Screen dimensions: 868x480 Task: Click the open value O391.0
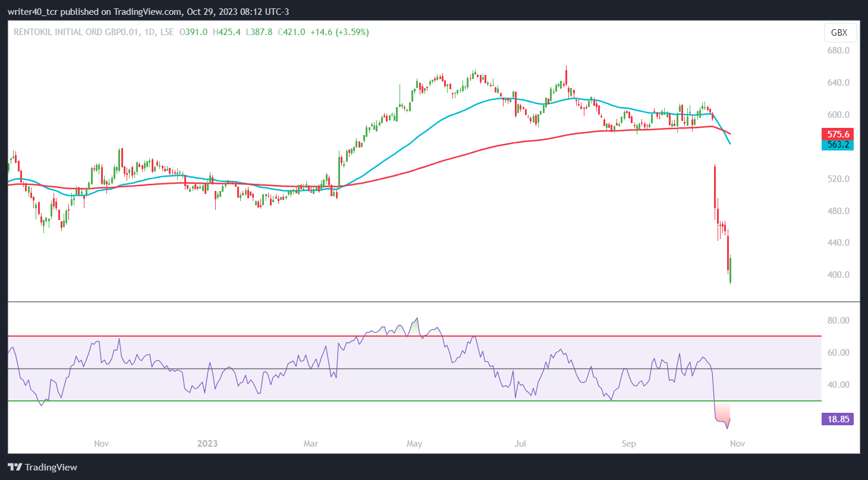(193, 32)
